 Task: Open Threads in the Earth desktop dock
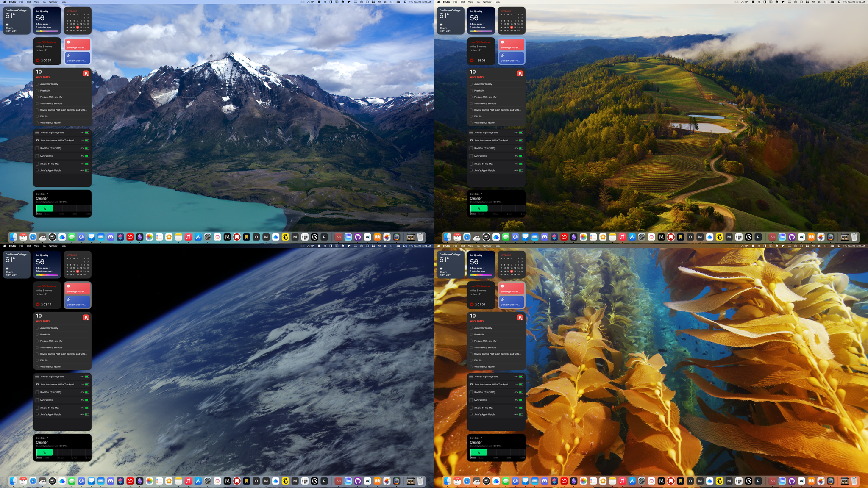click(x=314, y=481)
